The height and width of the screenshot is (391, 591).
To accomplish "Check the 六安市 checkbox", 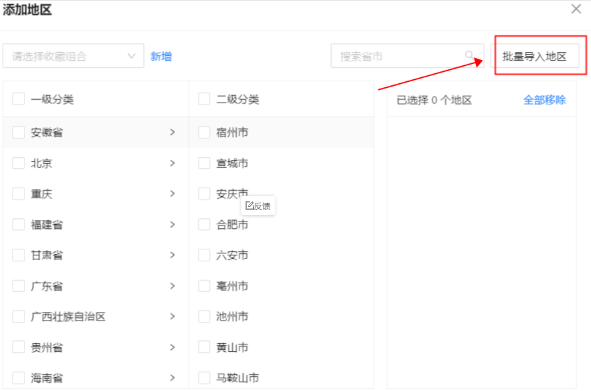I will tap(204, 255).
